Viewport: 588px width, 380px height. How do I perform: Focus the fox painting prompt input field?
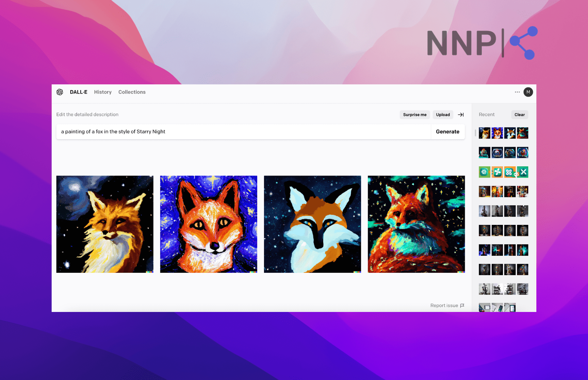243,132
